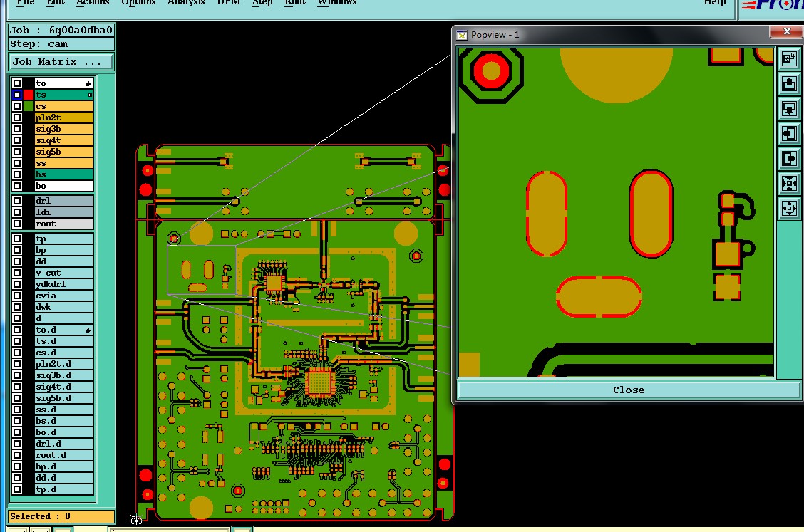Toggle display checkbox for layer 'ts'

tap(17, 95)
